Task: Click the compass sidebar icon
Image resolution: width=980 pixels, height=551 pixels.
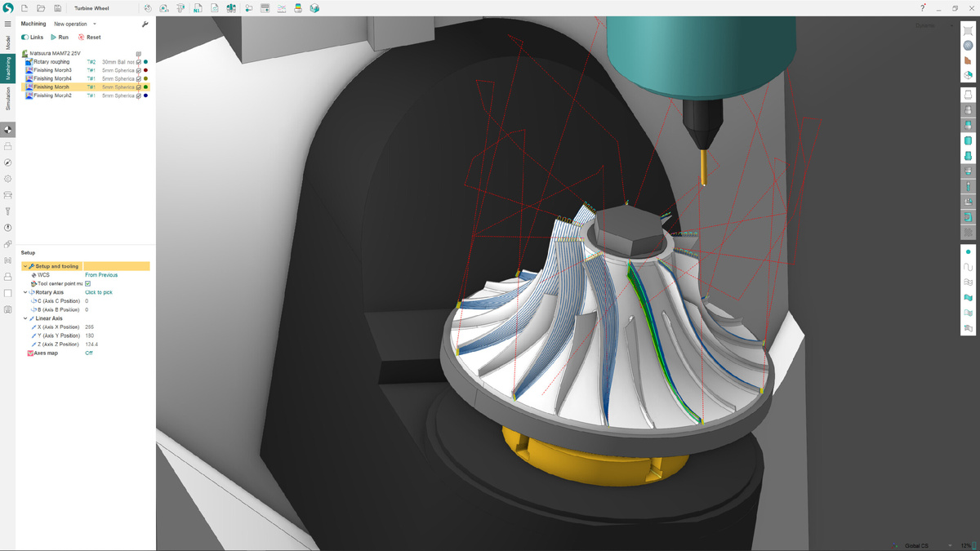Action: [7, 162]
